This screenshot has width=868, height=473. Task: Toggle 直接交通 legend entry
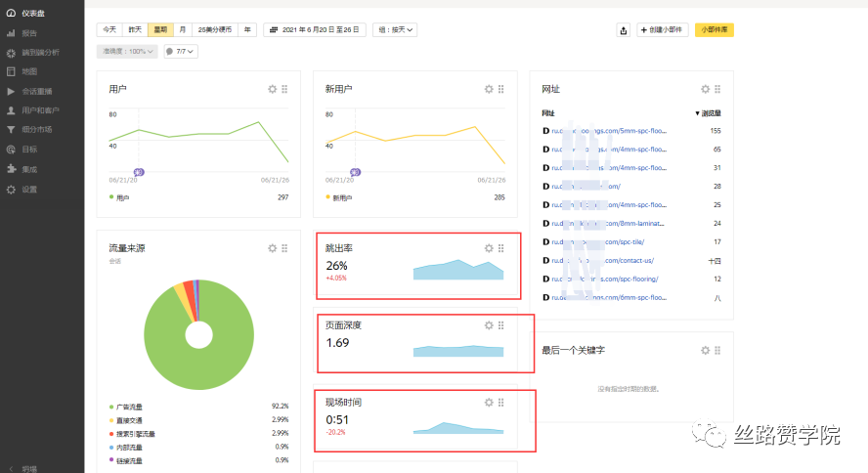126,420
